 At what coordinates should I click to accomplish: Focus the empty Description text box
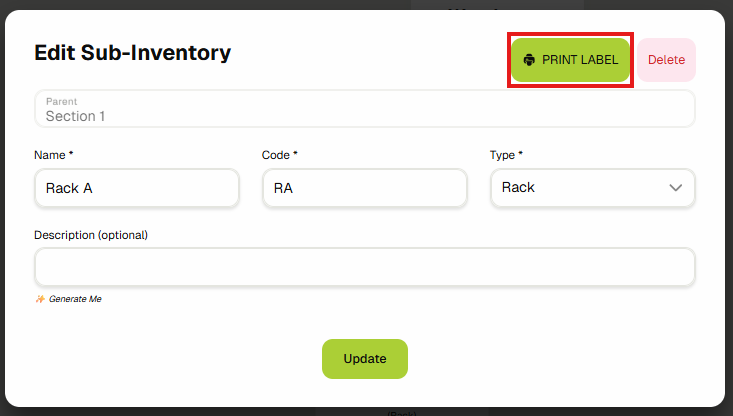pos(364,267)
